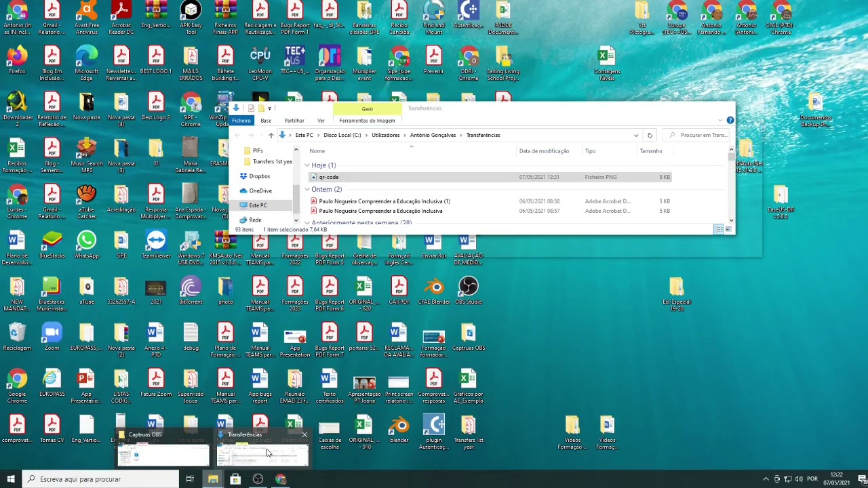
Task: Select the TeamViewer desktop icon
Action: pos(156,244)
